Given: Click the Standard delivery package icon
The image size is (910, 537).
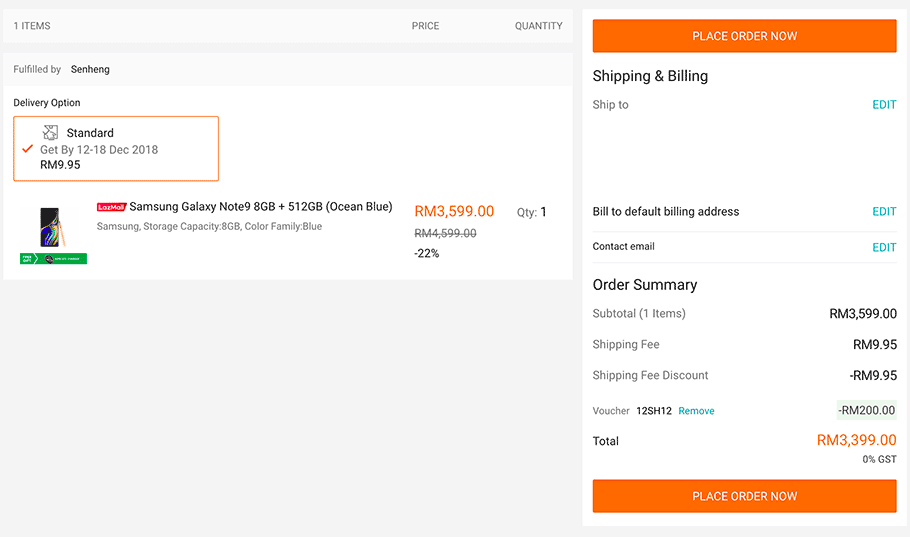Looking at the screenshot, I should tap(51, 132).
